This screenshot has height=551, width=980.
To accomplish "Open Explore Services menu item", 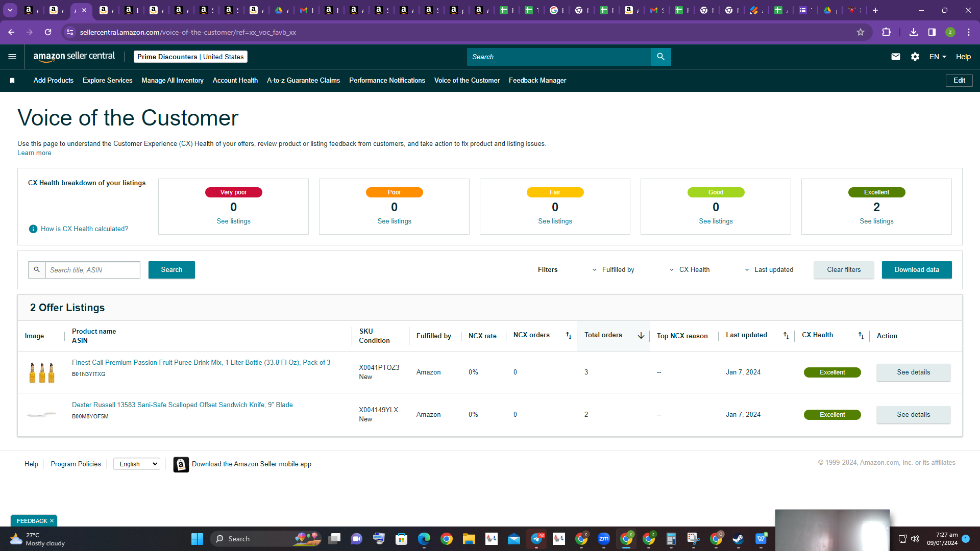I will (x=108, y=81).
